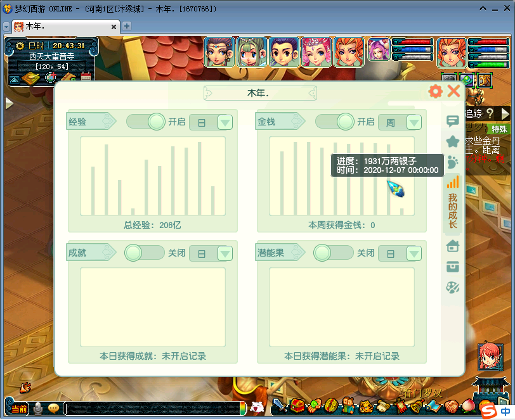Expand the 成就 period dropdown showing 日
This screenshot has width=515, height=420.
[x=225, y=253]
